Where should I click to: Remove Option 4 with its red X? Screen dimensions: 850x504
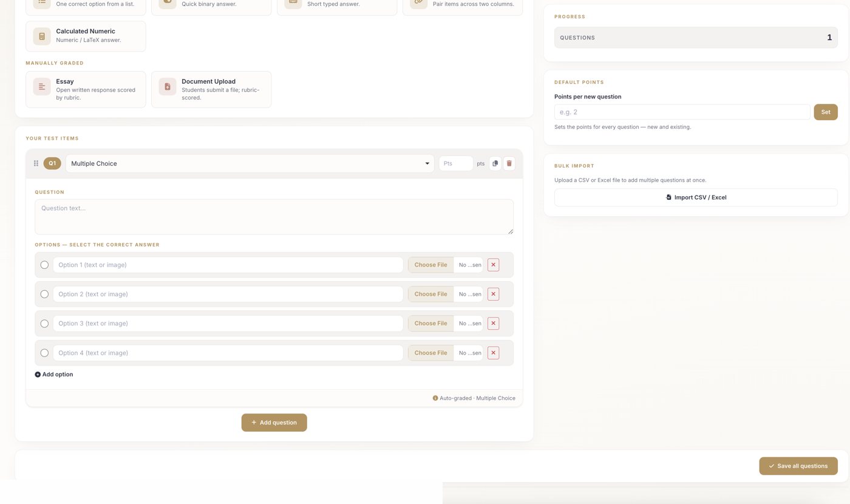click(493, 353)
